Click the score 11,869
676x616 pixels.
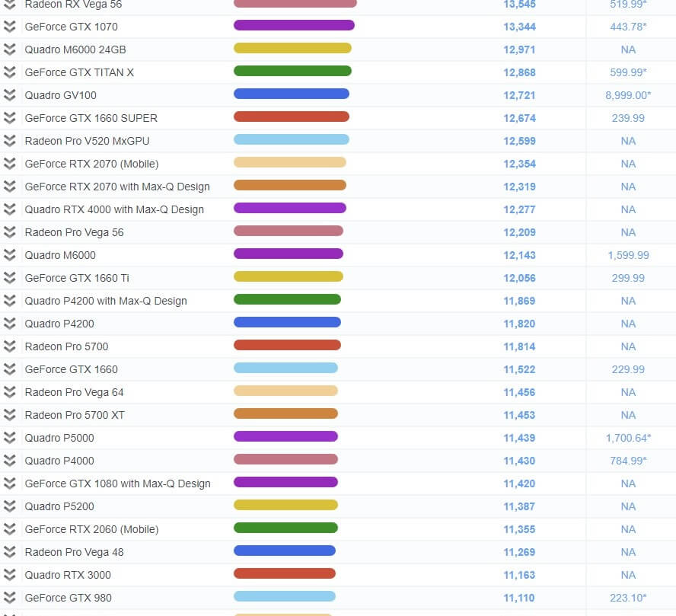tap(519, 301)
